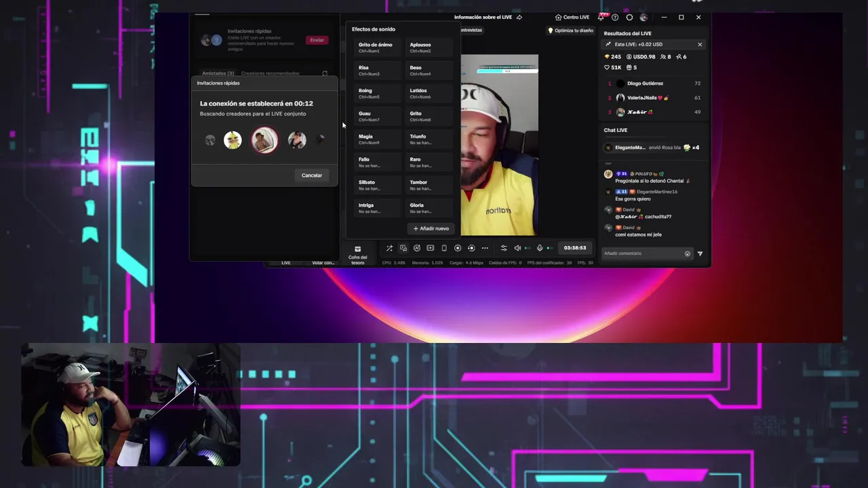Viewport: 868px width, 488px height.
Task: Click the gifts count 5 stat
Action: pyautogui.click(x=631, y=68)
